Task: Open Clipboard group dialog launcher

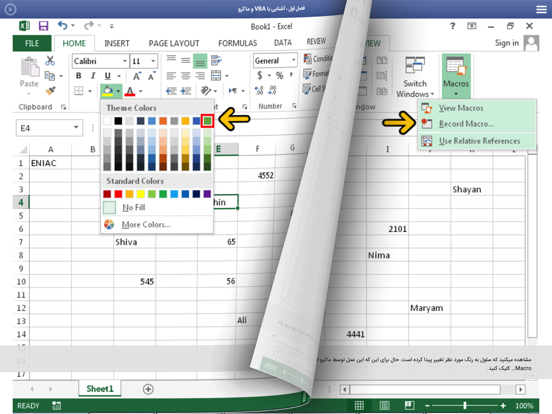Action: click(x=63, y=107)
